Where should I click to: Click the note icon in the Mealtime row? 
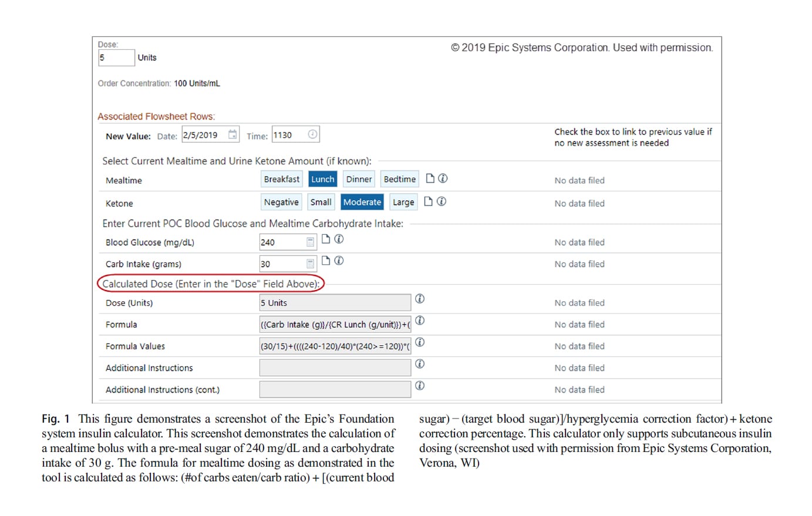point(430,178)
